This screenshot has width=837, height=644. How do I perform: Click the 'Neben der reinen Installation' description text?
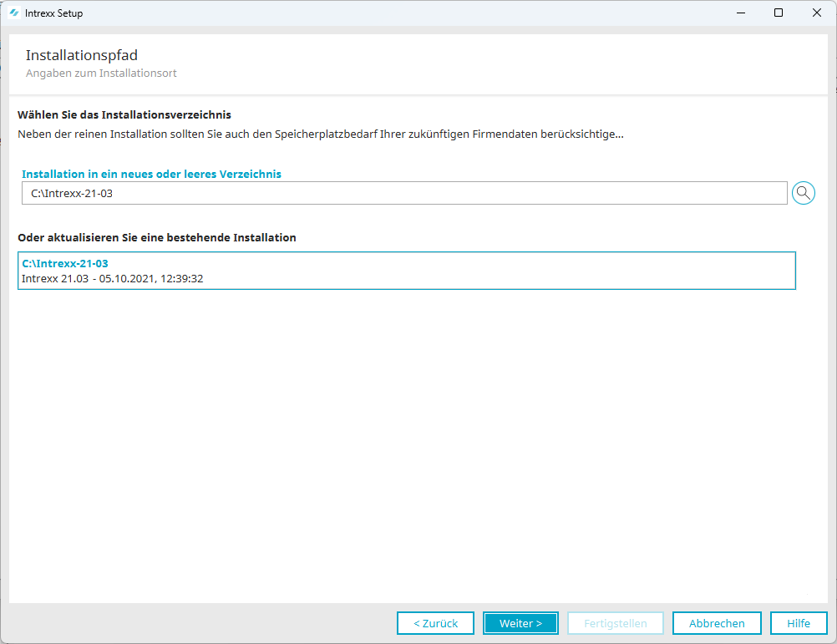tap(320, 134)
